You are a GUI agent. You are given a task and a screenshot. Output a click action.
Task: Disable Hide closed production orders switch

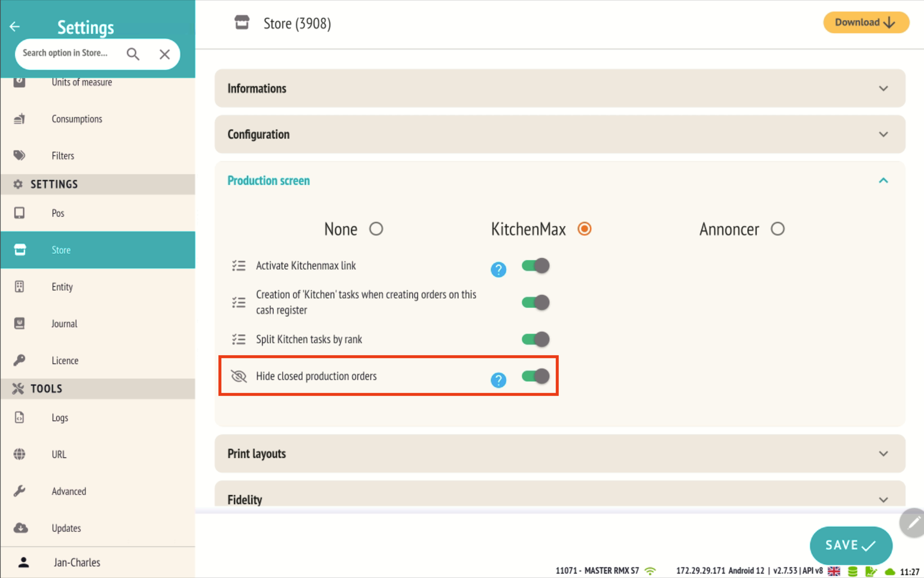(x=535, y=376)
